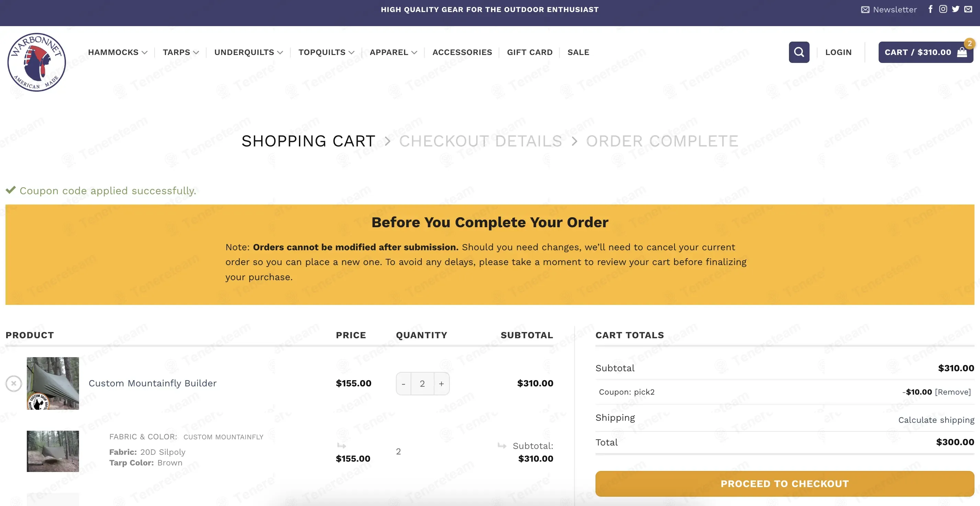
Task: Expand the Underquilts menu
Action: [x=248, y=52]
